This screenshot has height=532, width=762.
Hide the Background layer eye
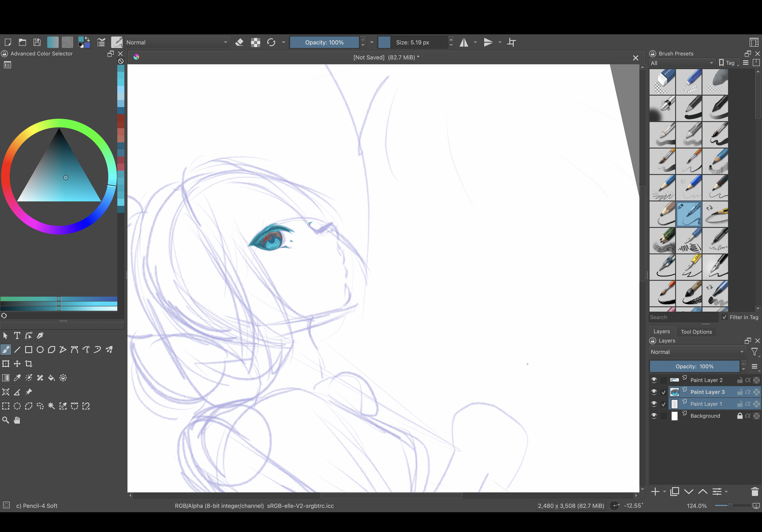pos(654,416)
